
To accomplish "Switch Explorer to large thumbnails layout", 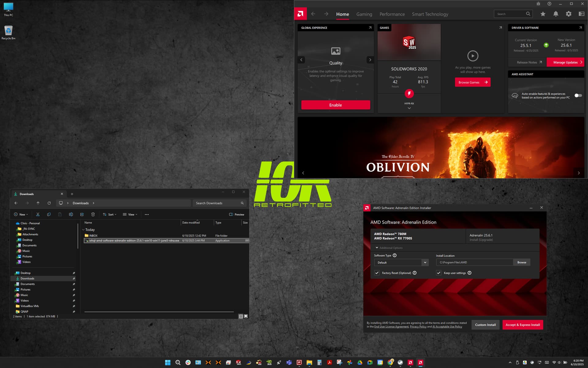I will 246,316.
